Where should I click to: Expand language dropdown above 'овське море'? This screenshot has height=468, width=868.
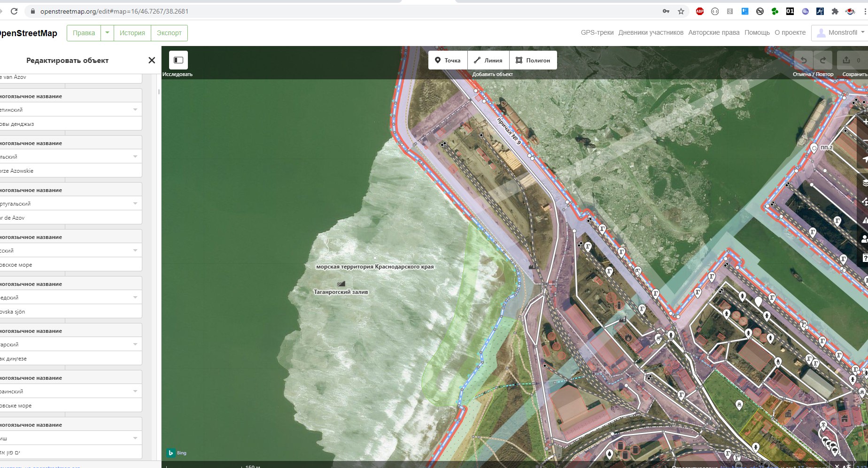click(135, 391)
